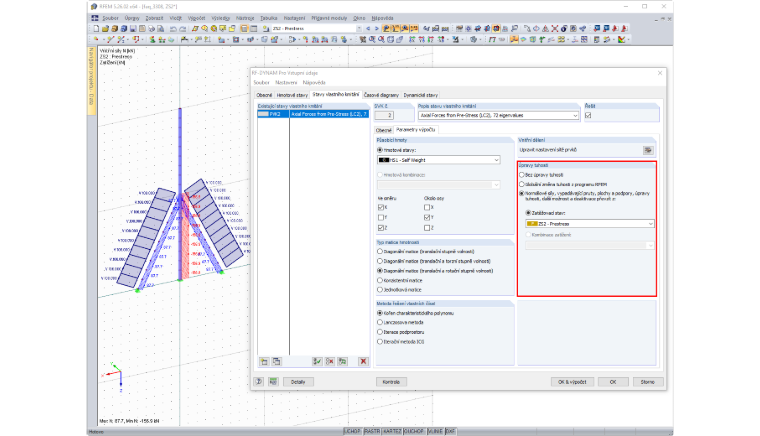The width and height of the screenshot is (760, 436).
Task: Click the new eigenvibration case icon below list
Action: pyautogui.click(x=264, y=361)
